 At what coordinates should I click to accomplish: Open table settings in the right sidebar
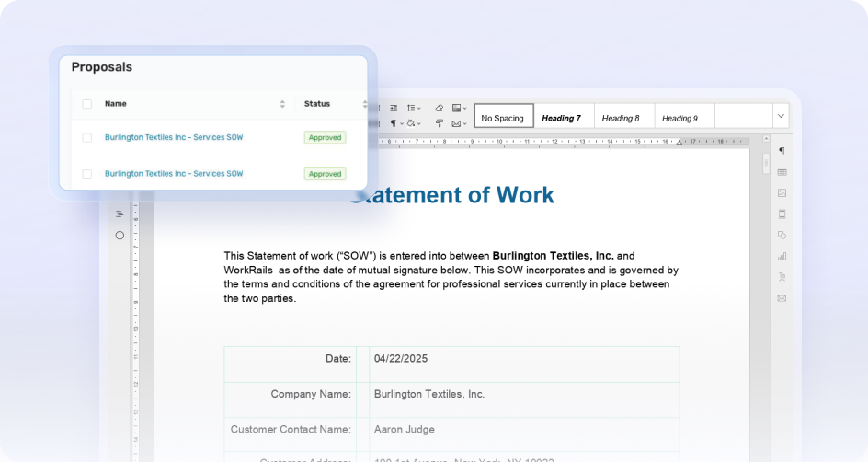(x=782, y=172)
